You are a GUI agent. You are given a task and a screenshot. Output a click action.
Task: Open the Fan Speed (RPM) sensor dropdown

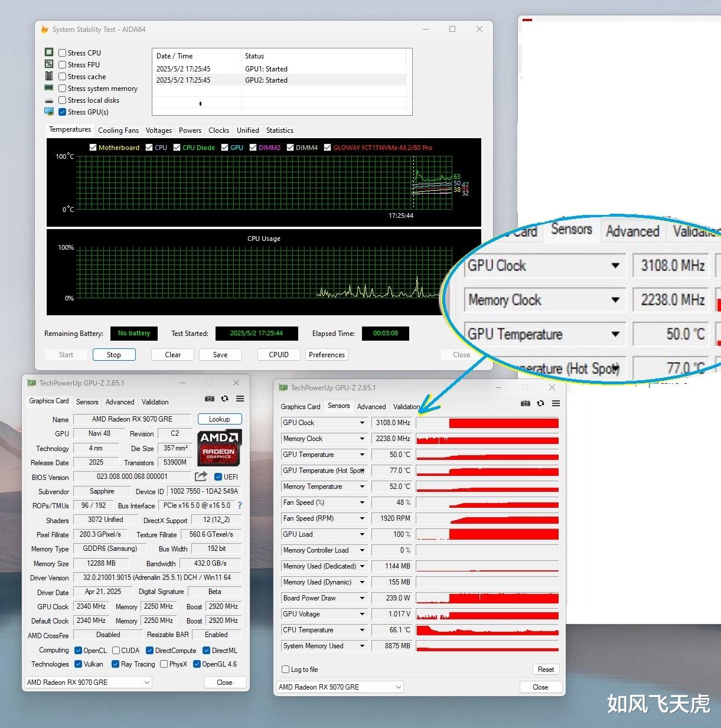pos(362,518)
